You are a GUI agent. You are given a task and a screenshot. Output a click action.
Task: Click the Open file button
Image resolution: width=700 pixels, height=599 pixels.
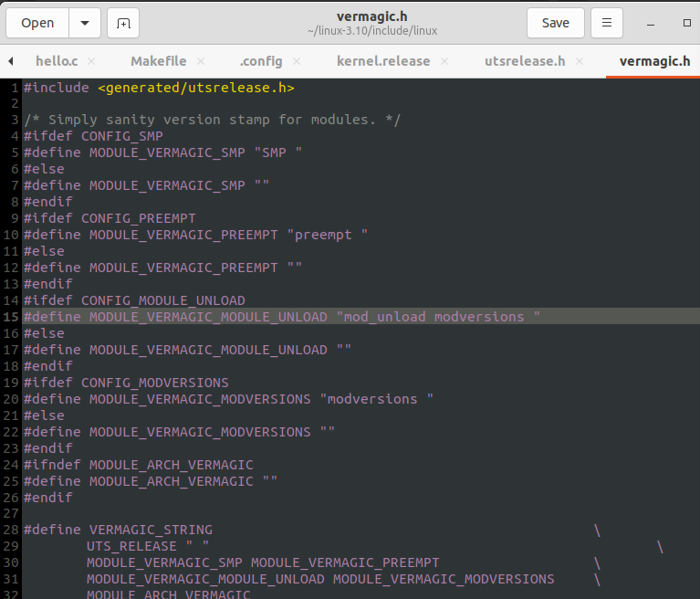[37, 23]
